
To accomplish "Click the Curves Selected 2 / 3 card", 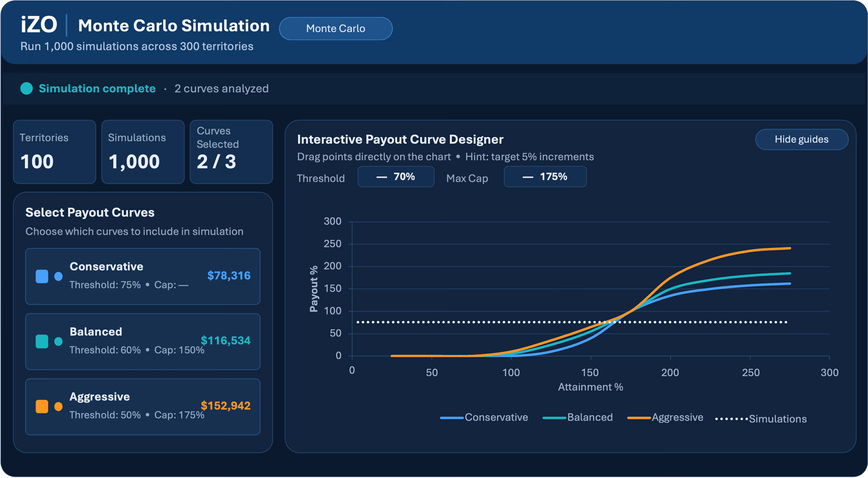I will (x=231, y=152).
